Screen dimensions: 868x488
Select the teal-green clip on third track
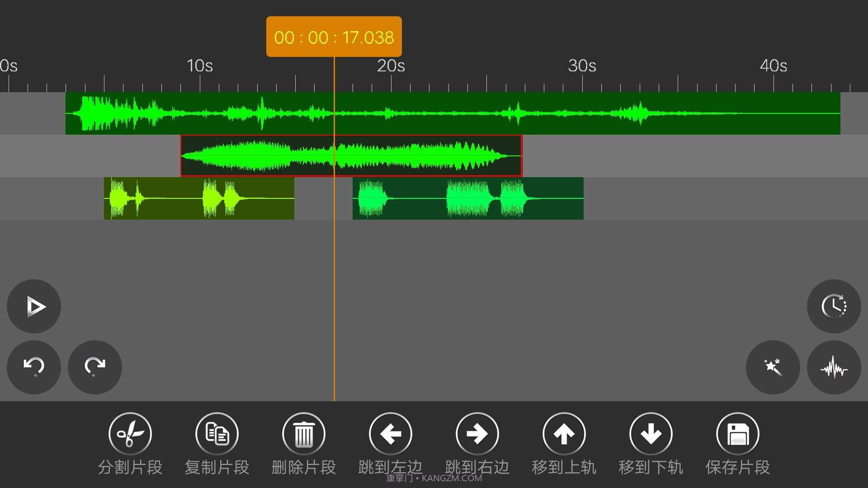pyautogui.click(x=468, y=198)
